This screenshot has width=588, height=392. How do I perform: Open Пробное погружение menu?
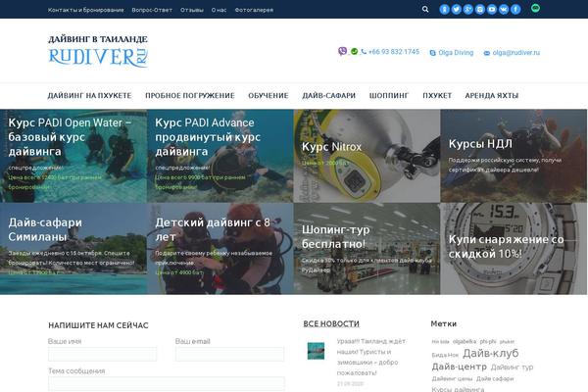pyautogui.click(x=190, y=96)
